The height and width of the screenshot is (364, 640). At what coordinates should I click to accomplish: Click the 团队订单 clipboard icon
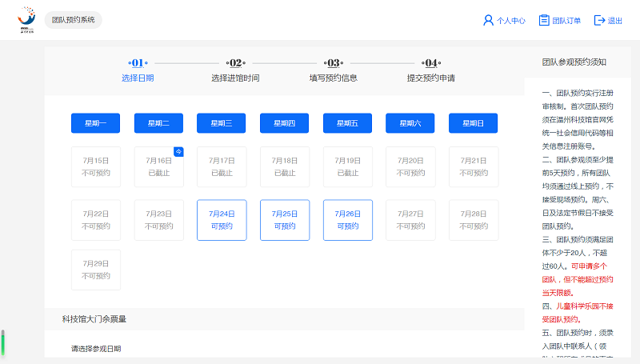(x=544, y=21)
